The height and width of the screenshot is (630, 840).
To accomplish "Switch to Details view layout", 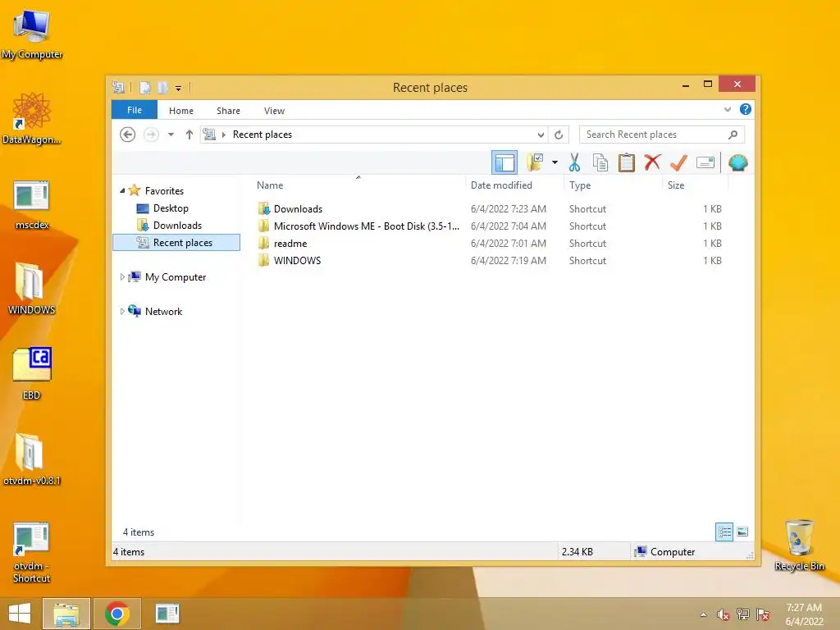I will (x=724, y=532).
